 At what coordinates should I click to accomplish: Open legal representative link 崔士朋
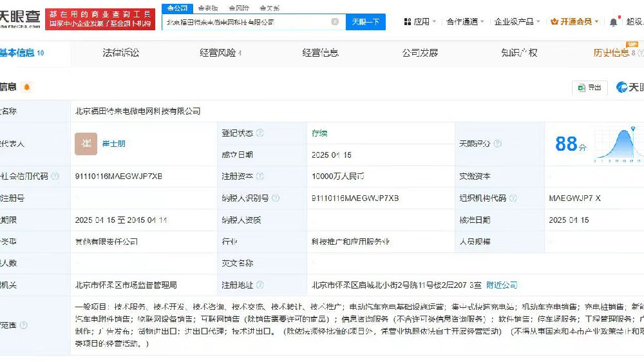click(x=113, y=144)
